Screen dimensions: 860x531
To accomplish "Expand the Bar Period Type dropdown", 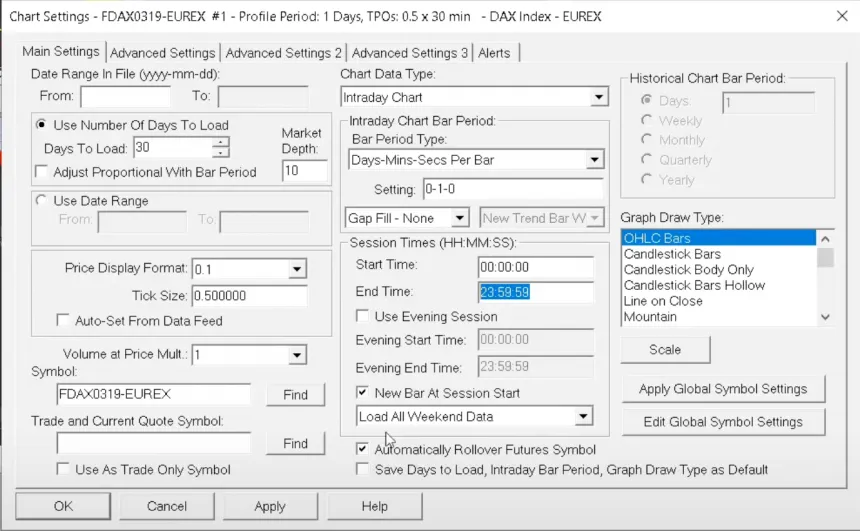I will [594, 160].
